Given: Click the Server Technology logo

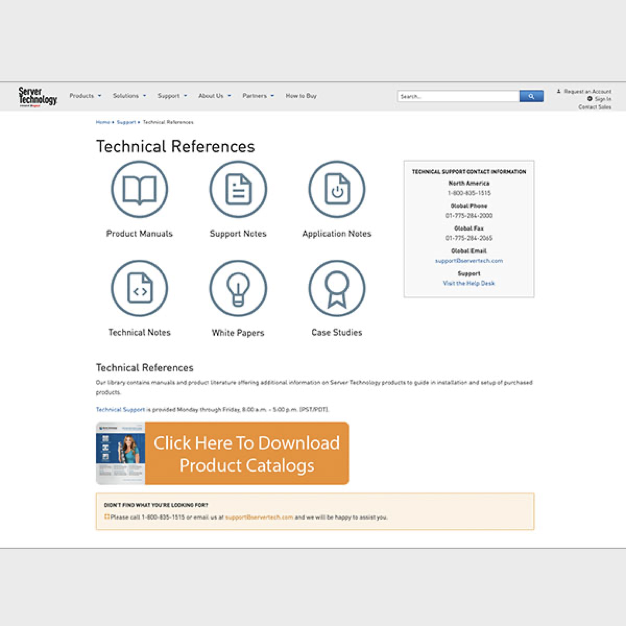Looking at the screenshot, I should pyautogui.click(x=38, y=97).
